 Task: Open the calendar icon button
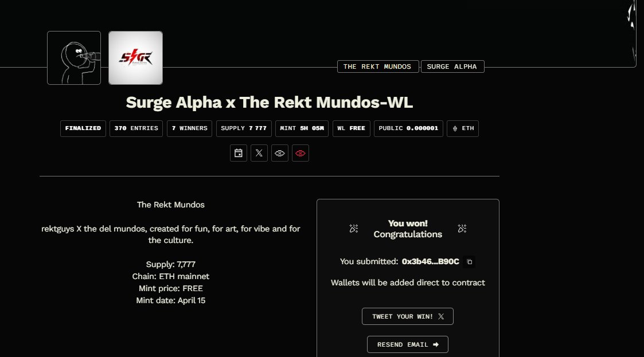[x=238, y=153]
